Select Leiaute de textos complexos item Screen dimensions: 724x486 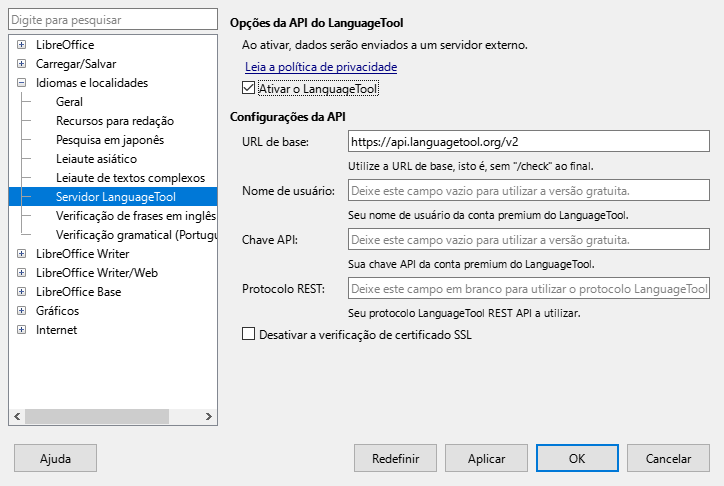tap(130, 178)
